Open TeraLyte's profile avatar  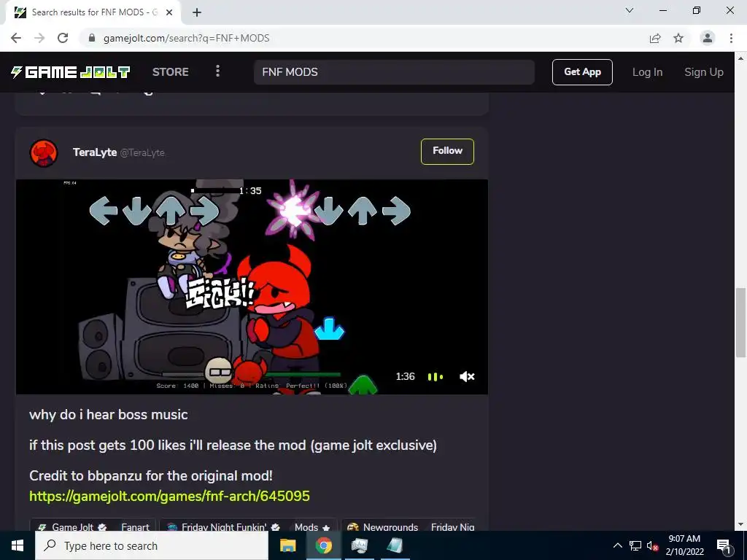click(44, 153)
